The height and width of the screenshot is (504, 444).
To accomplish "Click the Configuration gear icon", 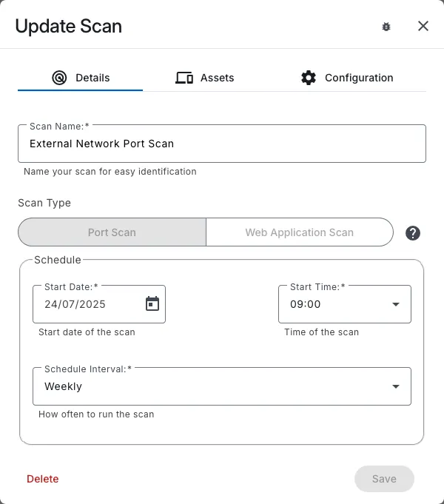I will coord(309,78).
